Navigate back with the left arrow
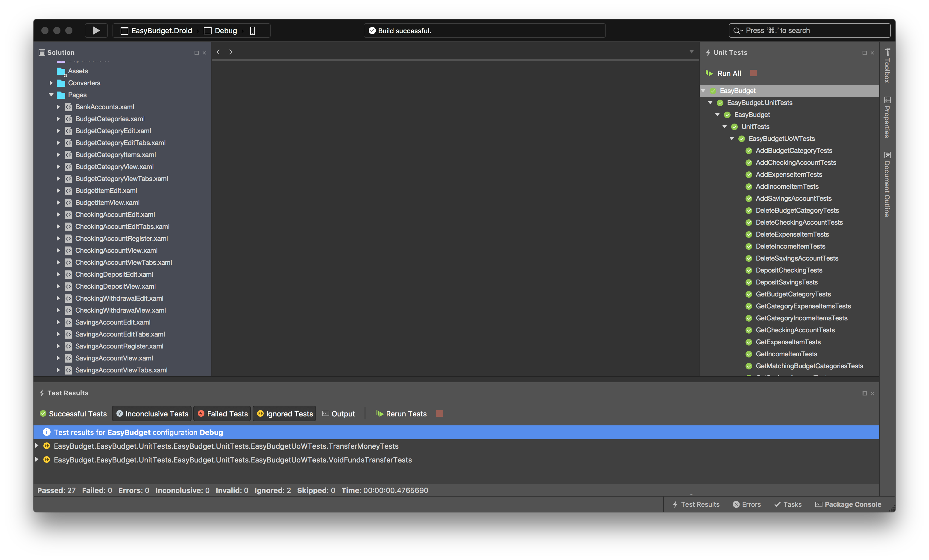Screen dimensions: 929x560 [x=218, y=52]
